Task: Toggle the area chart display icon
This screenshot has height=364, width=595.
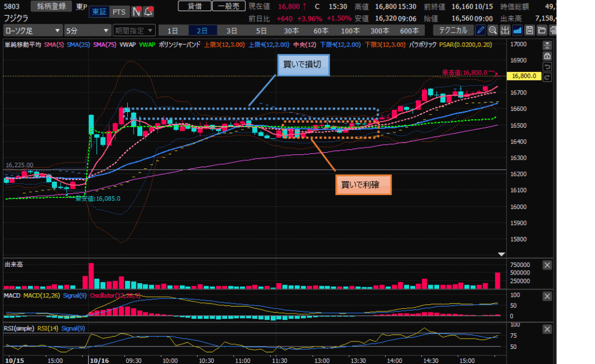Action: pos(517,30)
